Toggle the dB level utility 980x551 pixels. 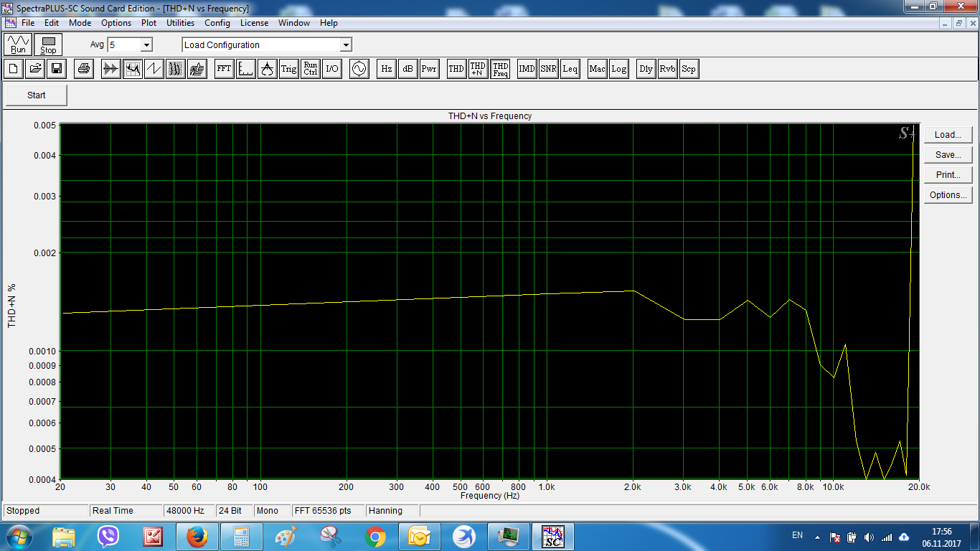point(407,69)
